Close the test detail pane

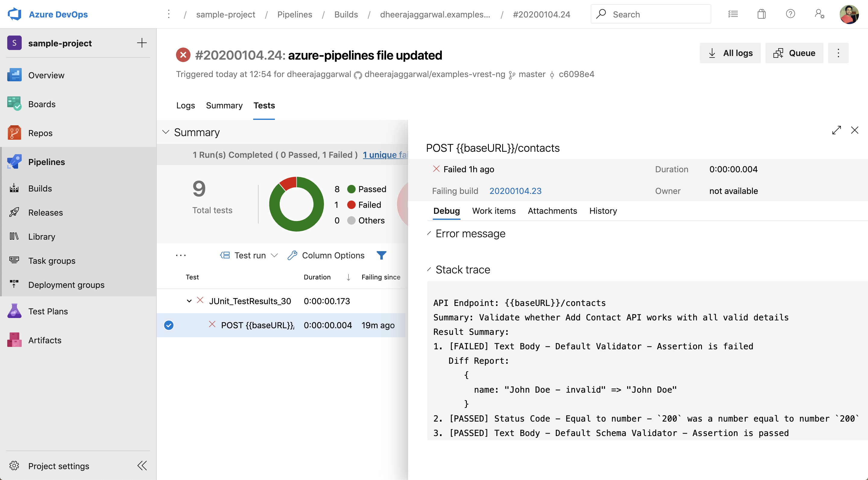pyautogui.click(x=854, y=130)
